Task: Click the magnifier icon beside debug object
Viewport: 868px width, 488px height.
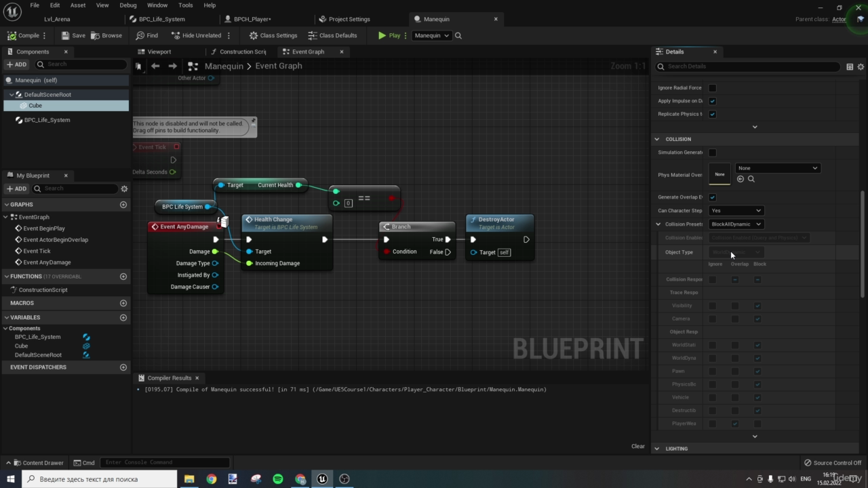Action: click(x=458, y=35)
